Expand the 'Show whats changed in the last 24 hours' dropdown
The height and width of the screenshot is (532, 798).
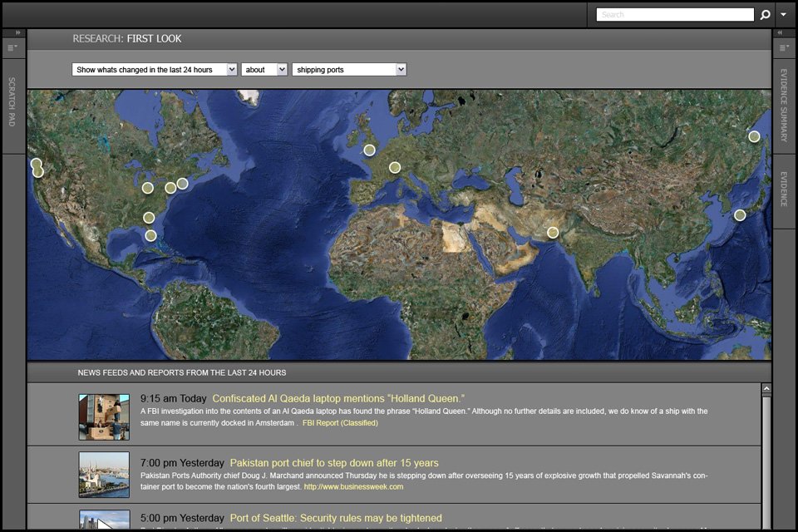coord(155,70)
